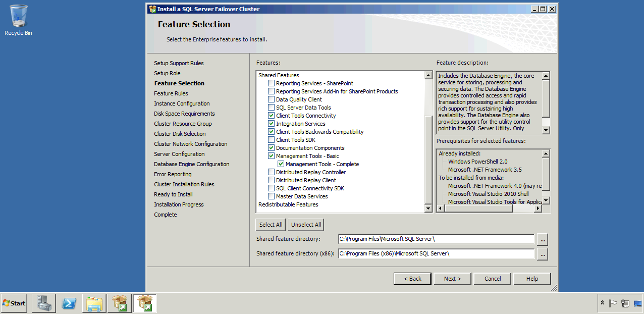Open Windows Explorer folder icon in taskbar
The height and width of the screenshot is (314, 644).
point(94,303)
